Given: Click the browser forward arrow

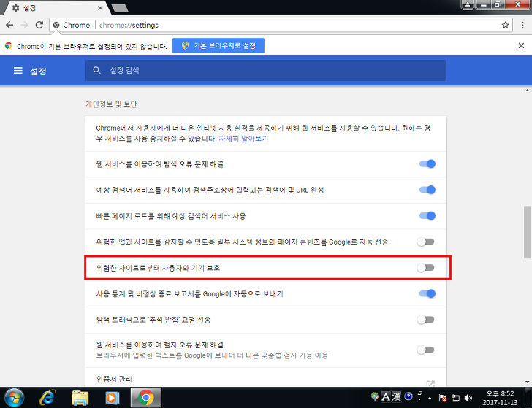Looking at the screenshot, I should (24, 25).
